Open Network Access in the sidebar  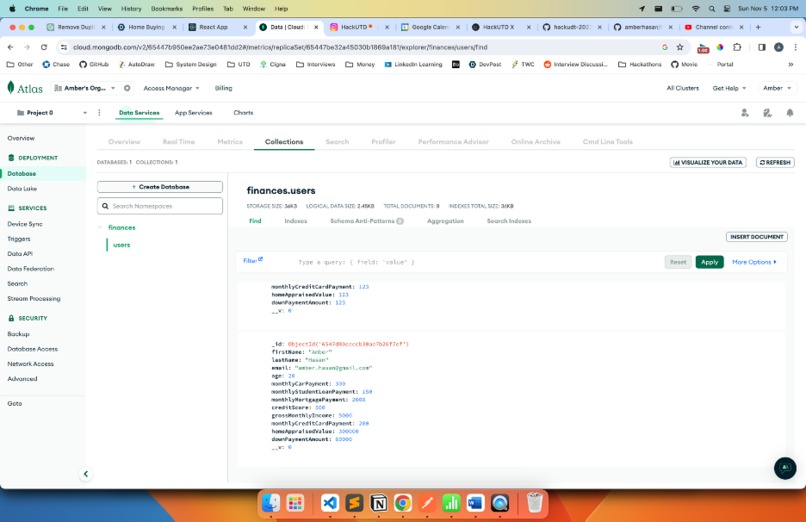30,364
